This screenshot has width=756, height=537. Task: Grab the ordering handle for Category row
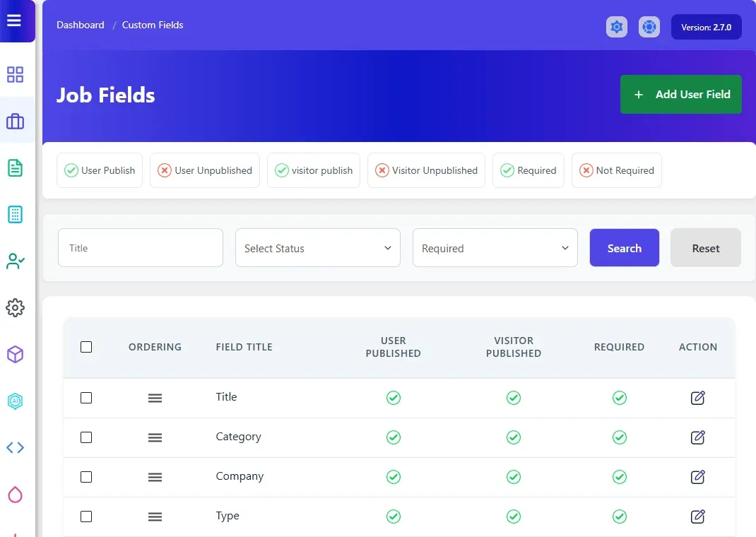[x=155, y=437]
